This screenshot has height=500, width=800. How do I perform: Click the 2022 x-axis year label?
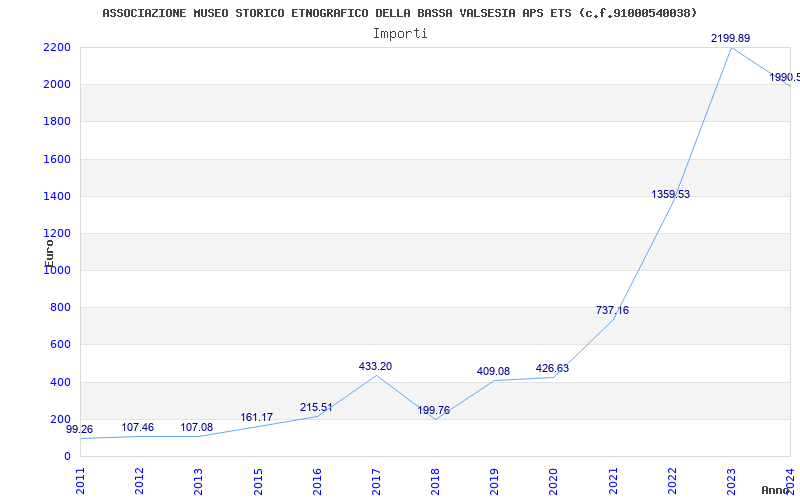pos(672,481)
